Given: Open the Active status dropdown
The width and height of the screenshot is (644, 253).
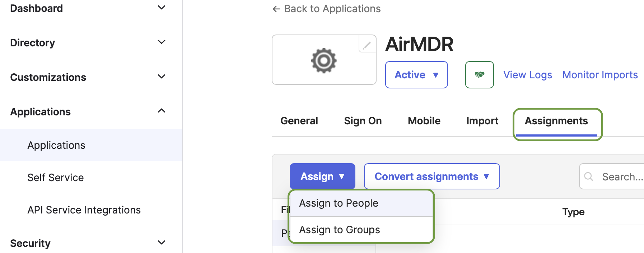Looking at the screenshot, I should click(416, 75).
